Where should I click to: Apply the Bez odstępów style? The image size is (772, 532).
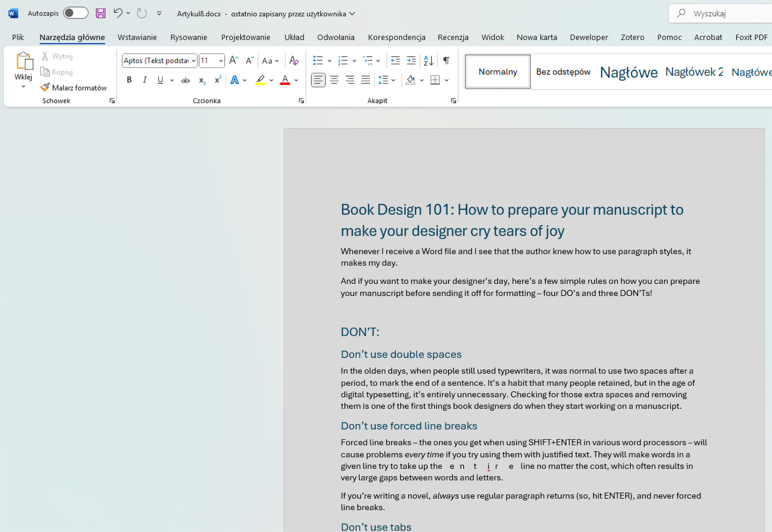coord(563,72)
